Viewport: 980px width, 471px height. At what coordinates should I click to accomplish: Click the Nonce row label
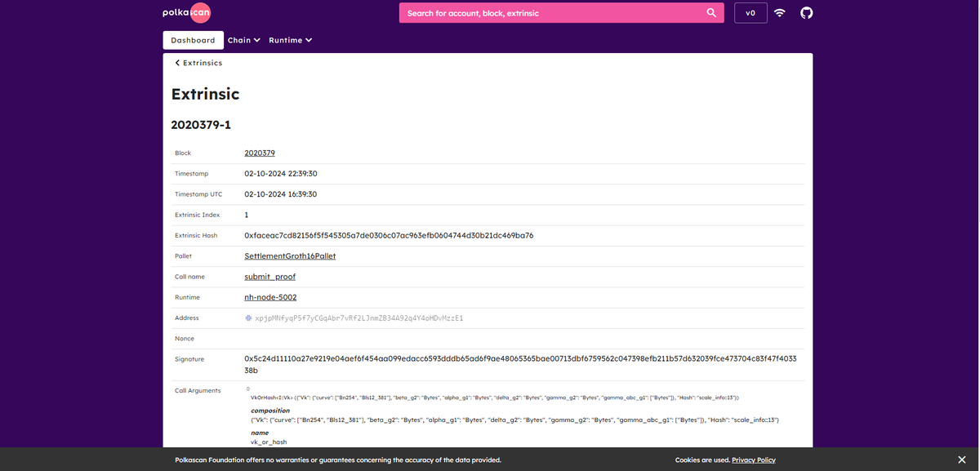(184, 339)
